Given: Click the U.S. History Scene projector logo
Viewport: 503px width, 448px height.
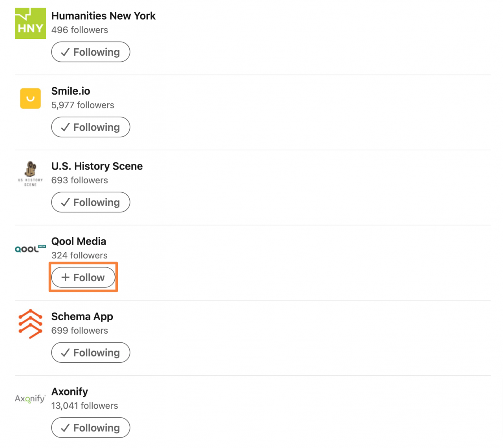Looking at the screenshot, I should (30, 173).
